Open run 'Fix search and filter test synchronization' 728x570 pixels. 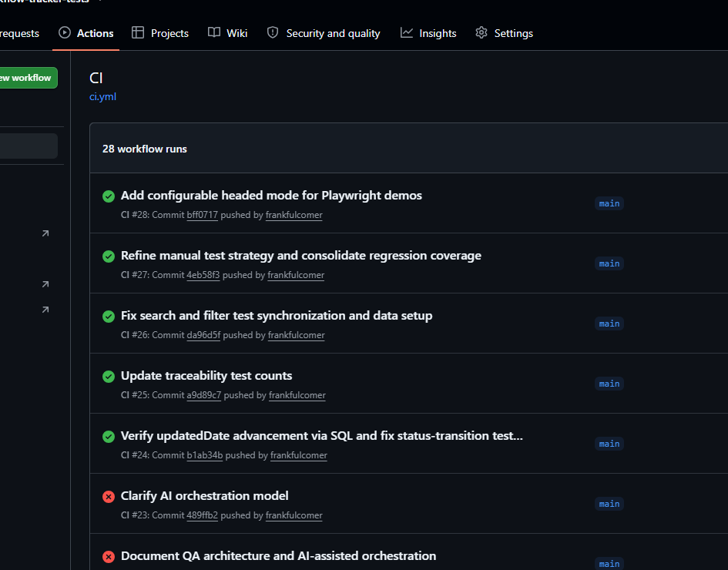(277, 316)
